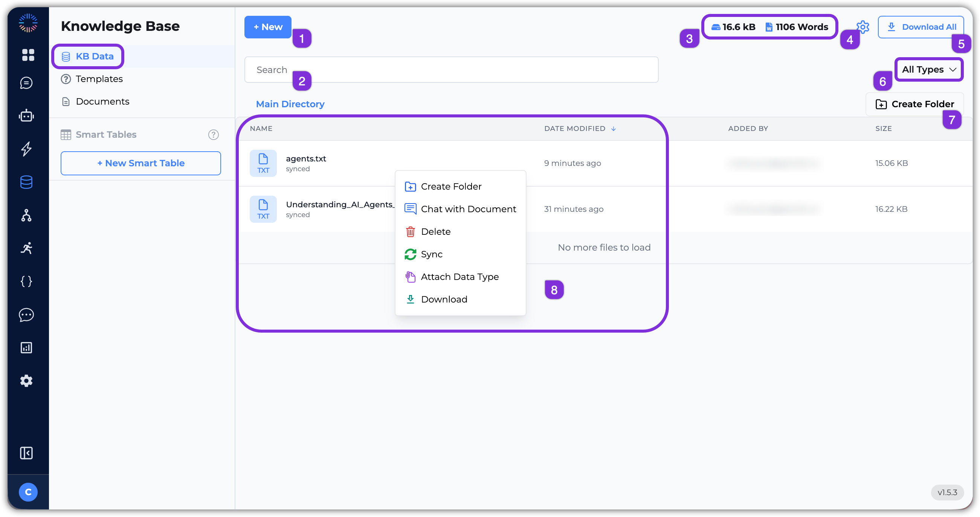The image size is (980, 517).
Task: Expand the All Types filter dropdown
Action: (929, 70)
